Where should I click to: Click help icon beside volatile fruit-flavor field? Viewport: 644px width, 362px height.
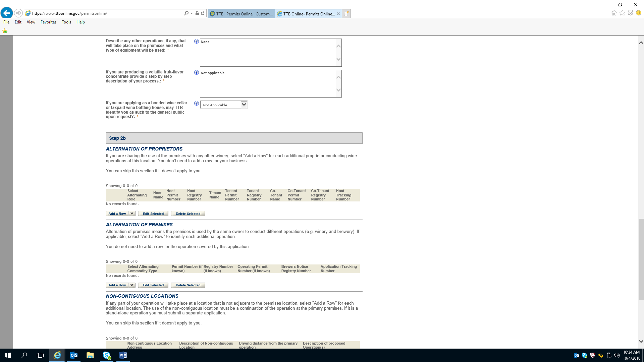click(x=197, y=72)
